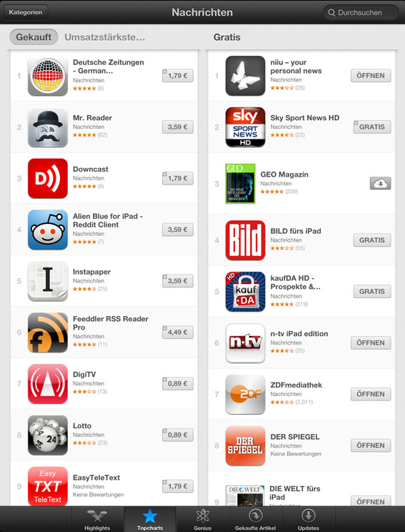Open the Alien Blue Reddit icon
The width and height of the screenshot is (405, 532).
tap(48, 230)
